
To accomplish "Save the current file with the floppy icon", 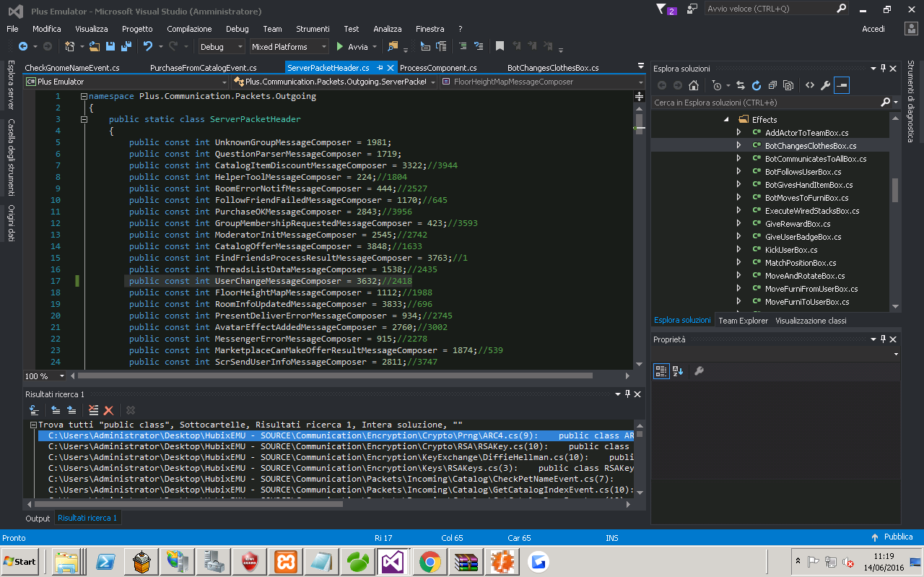I will click(x=110, y=46).
